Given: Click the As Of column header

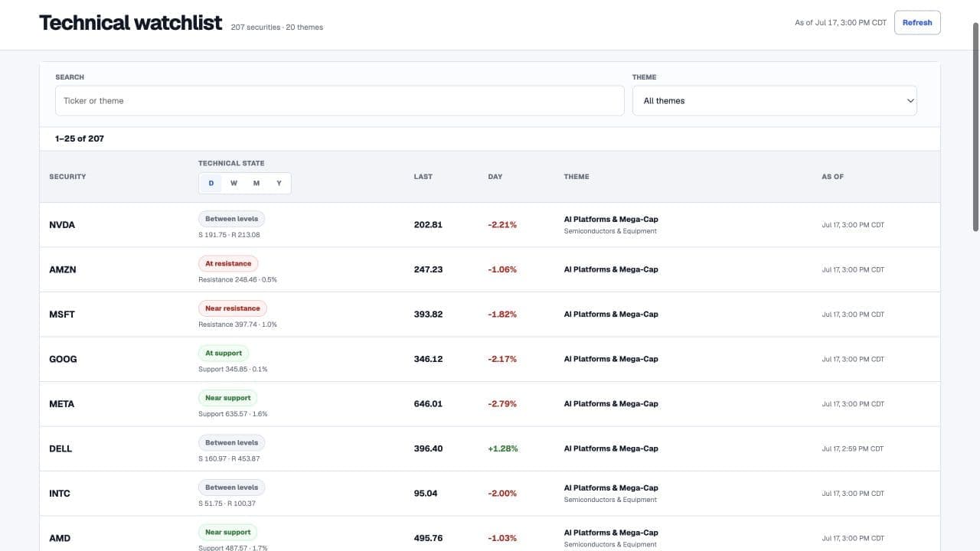Looking at the screenshot, I should pyautogui.click(x=832, y=177).
